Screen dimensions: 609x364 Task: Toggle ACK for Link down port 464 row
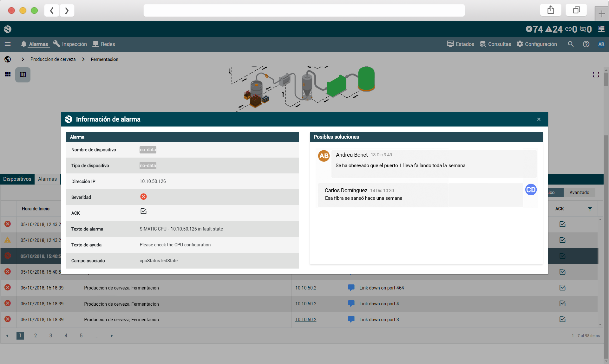coord(562,288)
